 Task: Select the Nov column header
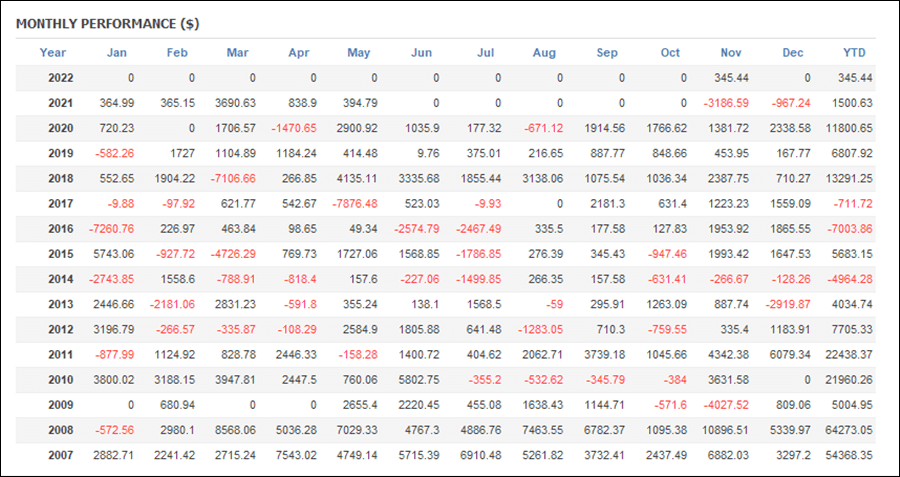pos(731,53)
